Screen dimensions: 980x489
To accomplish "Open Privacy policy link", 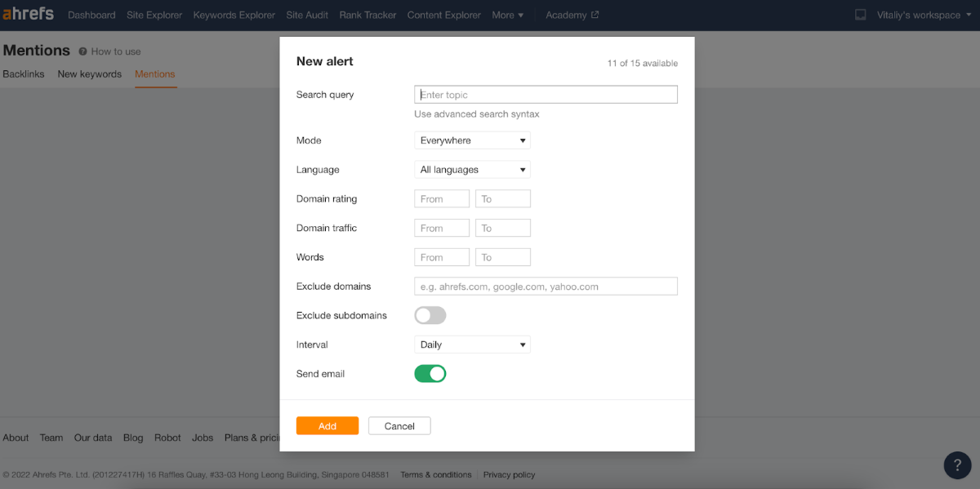I will coord(509,474).
